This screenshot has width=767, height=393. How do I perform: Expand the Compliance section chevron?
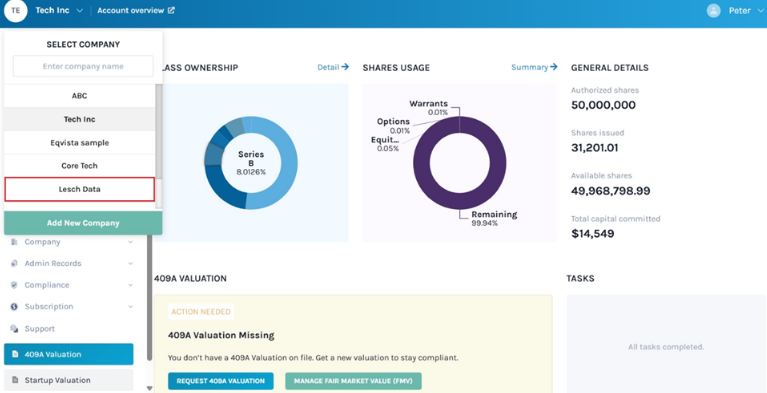point(131,285)
